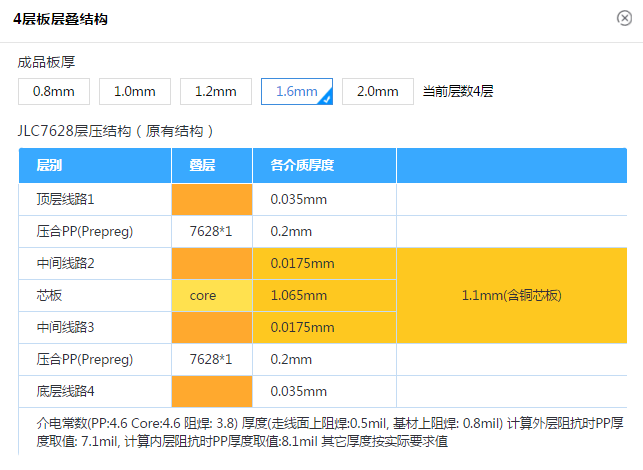Click orange swatch for 中间线路2

tap(212, 263)
